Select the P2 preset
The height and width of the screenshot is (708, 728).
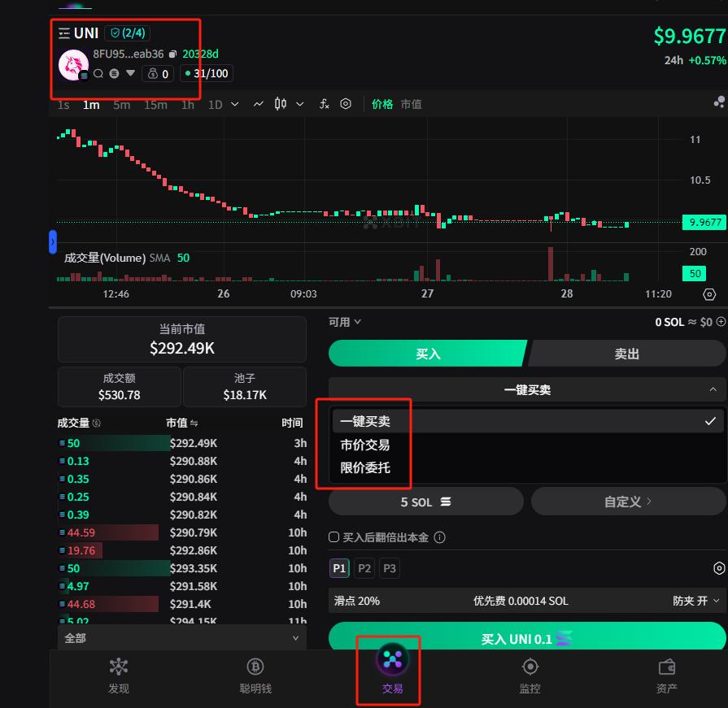[x=364, y=568]
